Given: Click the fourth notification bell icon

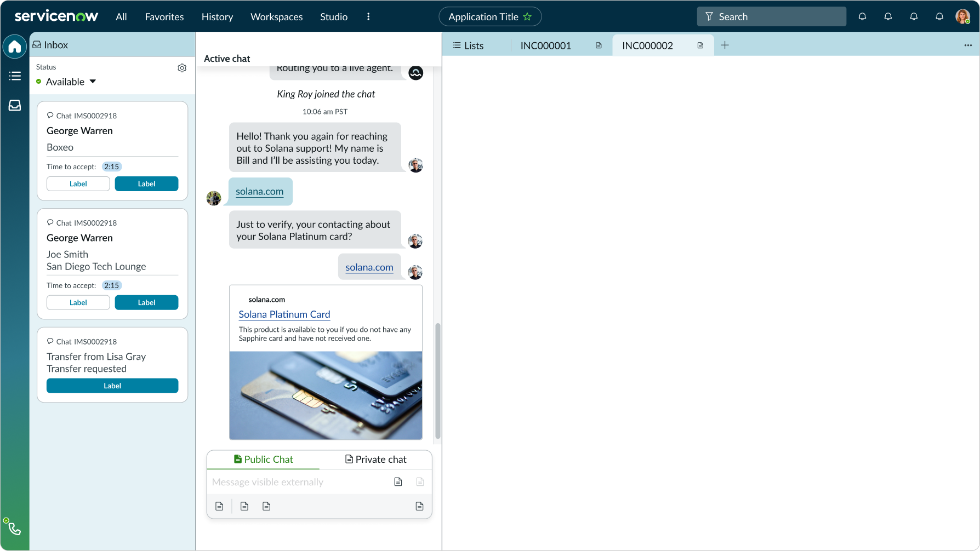Looking at the screenshot, I should pos(939,17).
